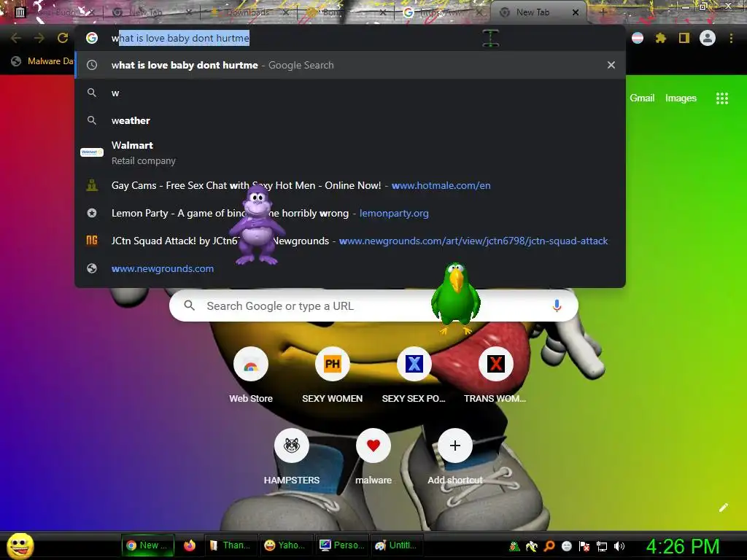The image size is (747, 560).
Task: Switch to the 'Than...' taskbar window
Action: 231,545
